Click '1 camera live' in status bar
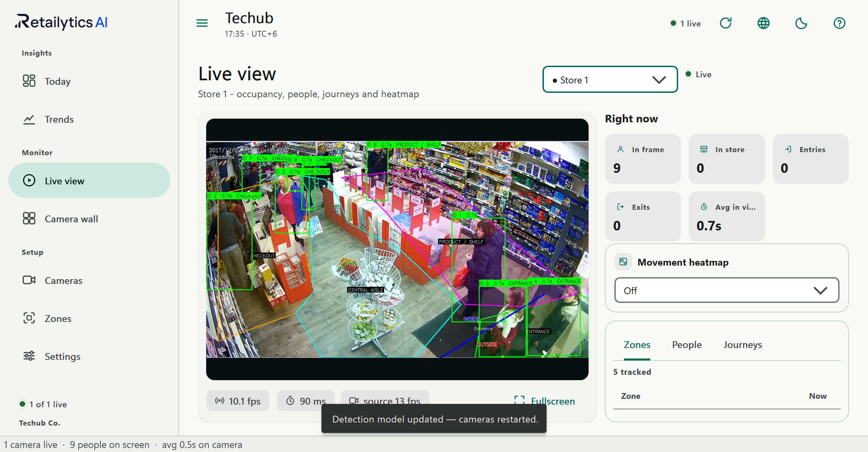This screenshot has width=868, height=452. [x=31, y=445]
